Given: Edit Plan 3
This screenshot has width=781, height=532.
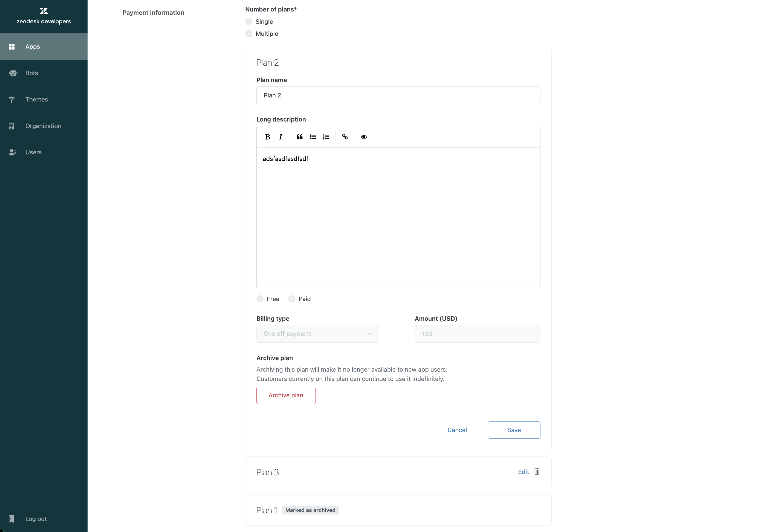Looking at the screenshot, I should coord(523,472).
